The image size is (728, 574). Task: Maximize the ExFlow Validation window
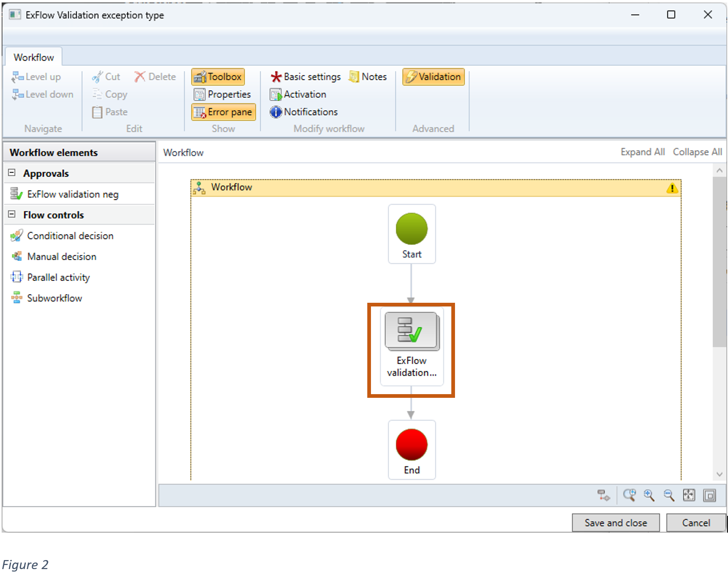pos(671,15)
